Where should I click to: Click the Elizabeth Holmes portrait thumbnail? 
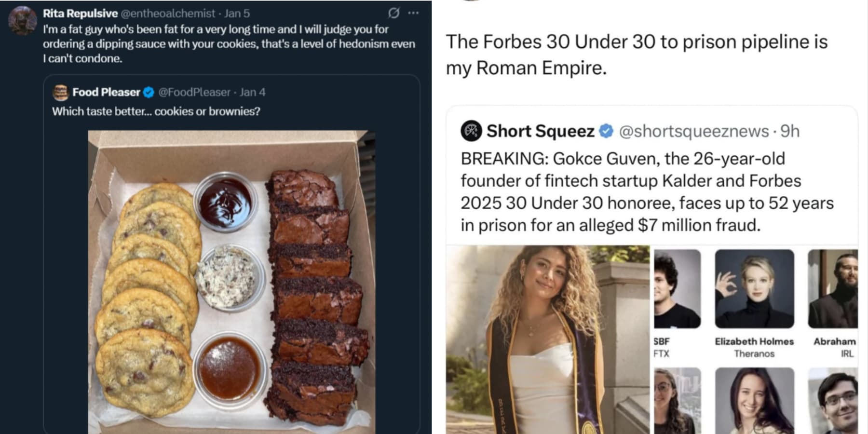[754, 288]
